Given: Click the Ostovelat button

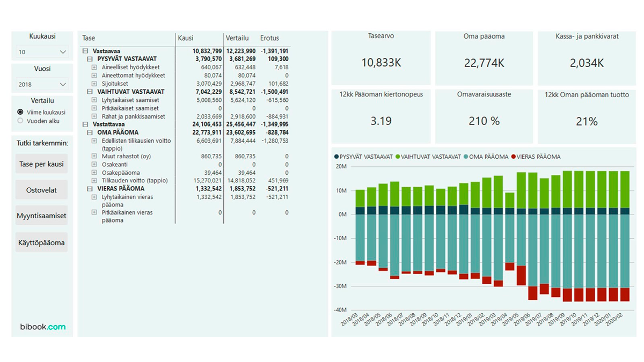Looking at the screenshot, I should coord(41,190).
